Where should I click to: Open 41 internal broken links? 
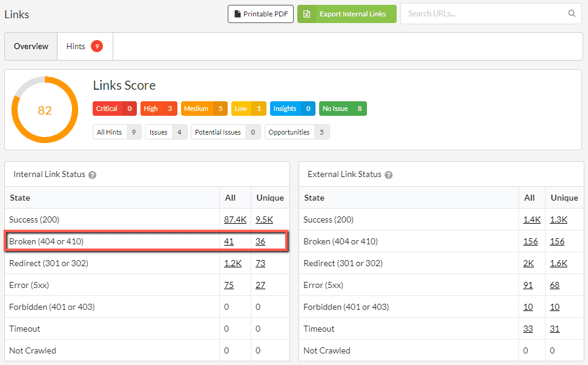click(x=228, y=241)
